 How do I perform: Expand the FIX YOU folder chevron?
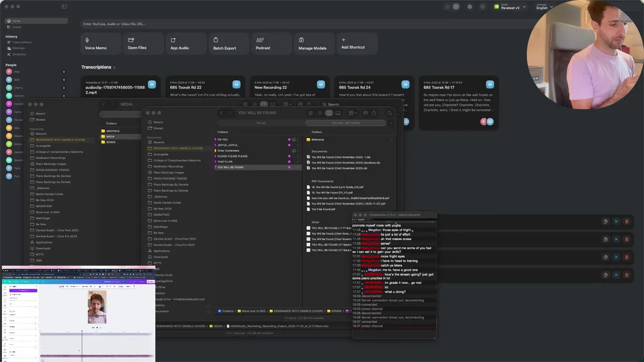(x=297, y=140)
